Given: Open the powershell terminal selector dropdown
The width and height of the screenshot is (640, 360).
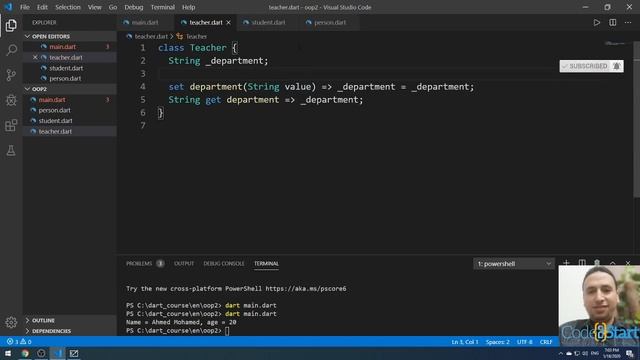Looking at the screenshot, I should 514,264.
